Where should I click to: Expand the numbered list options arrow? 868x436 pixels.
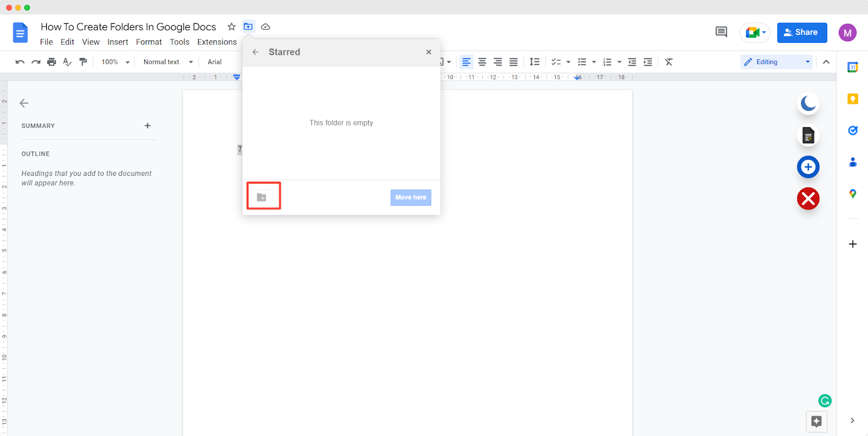tap(620, 62)
